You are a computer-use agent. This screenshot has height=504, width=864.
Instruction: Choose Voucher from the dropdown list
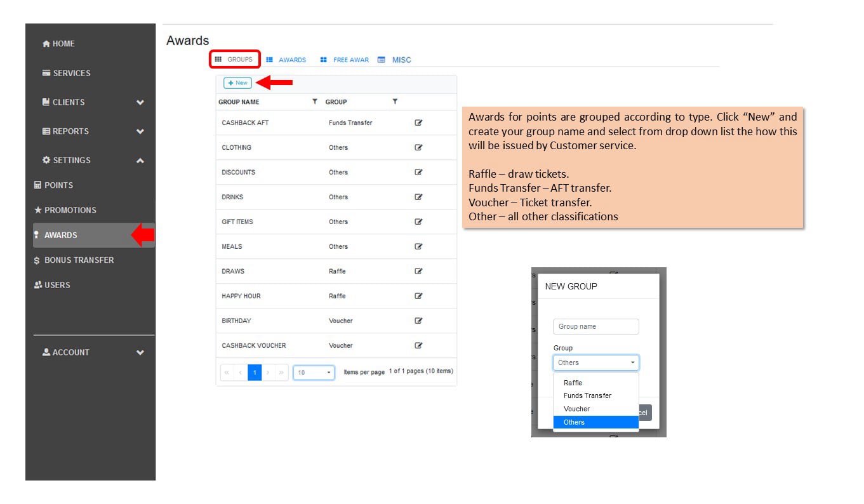[595, 409]
